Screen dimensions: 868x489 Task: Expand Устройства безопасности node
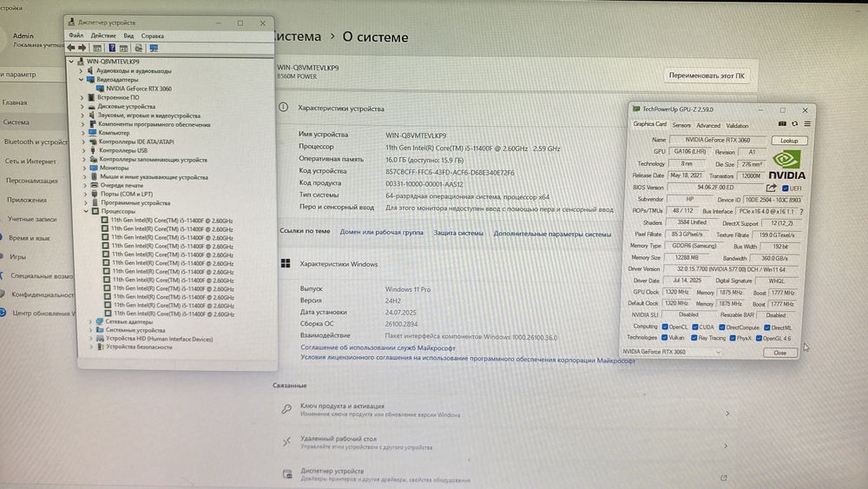pos(91,347)
